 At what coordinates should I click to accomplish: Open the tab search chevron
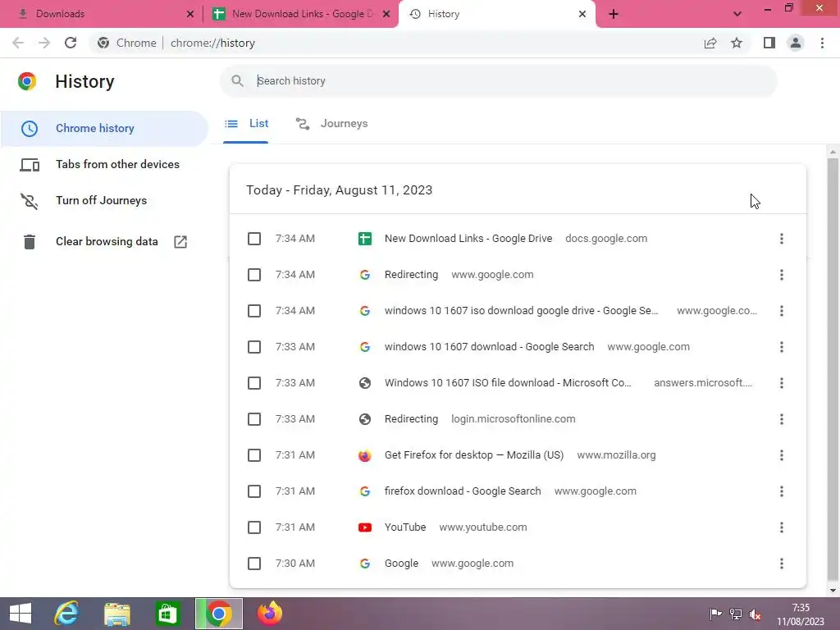[737, 15]
